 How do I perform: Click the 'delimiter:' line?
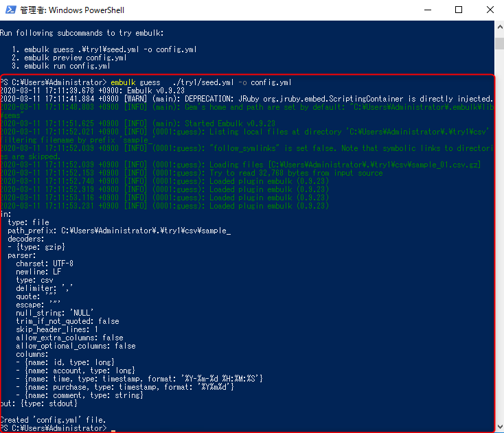pyautogui.click(x=45, y=288)
